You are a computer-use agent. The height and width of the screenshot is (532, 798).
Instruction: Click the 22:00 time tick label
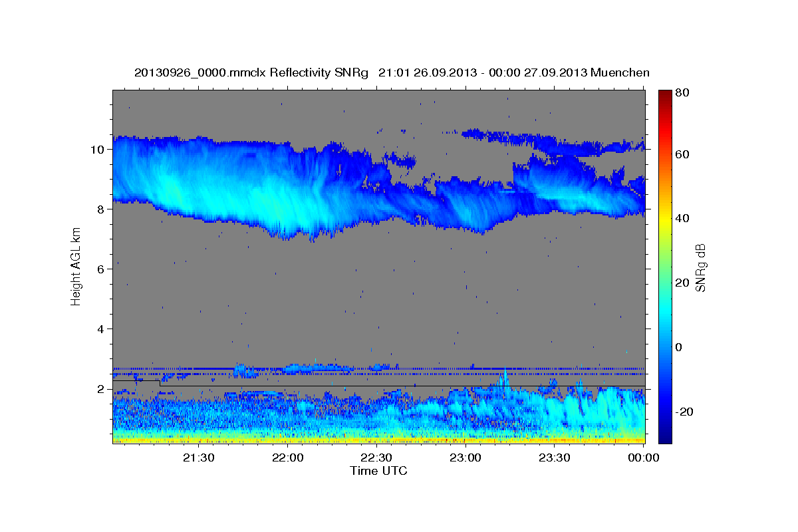tap(288, 458)
